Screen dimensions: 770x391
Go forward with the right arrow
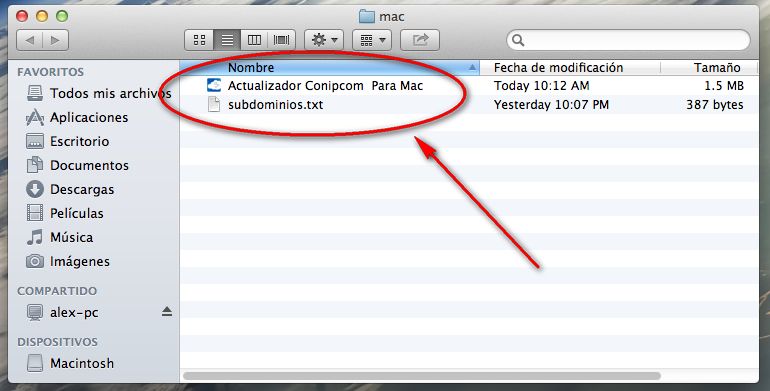click(x=55, y=40)
